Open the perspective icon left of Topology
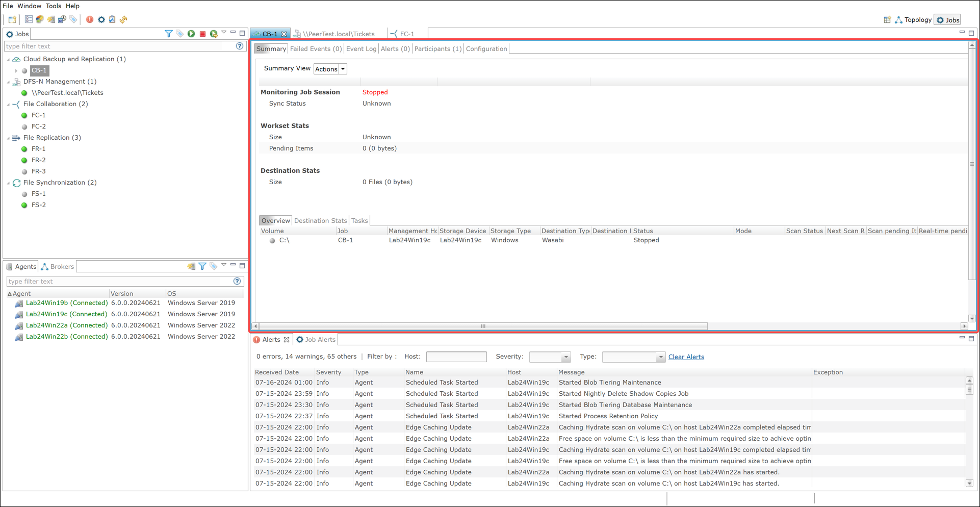 887,20
